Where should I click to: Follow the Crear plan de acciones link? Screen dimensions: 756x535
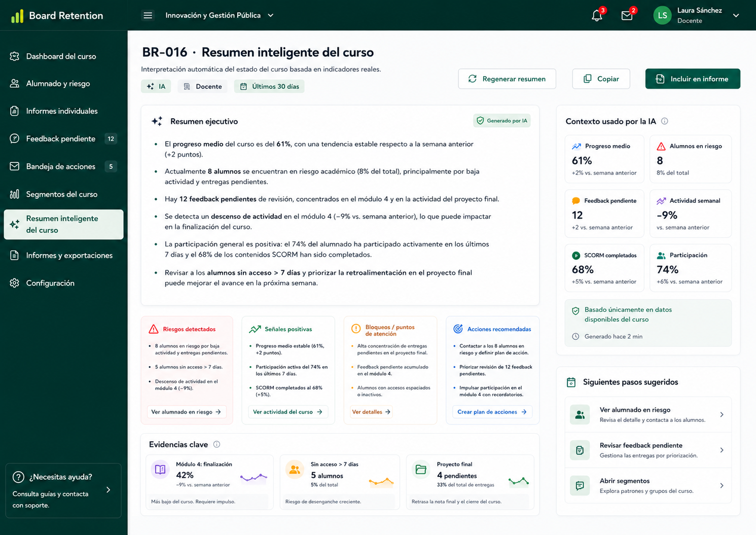coord(492,412)
